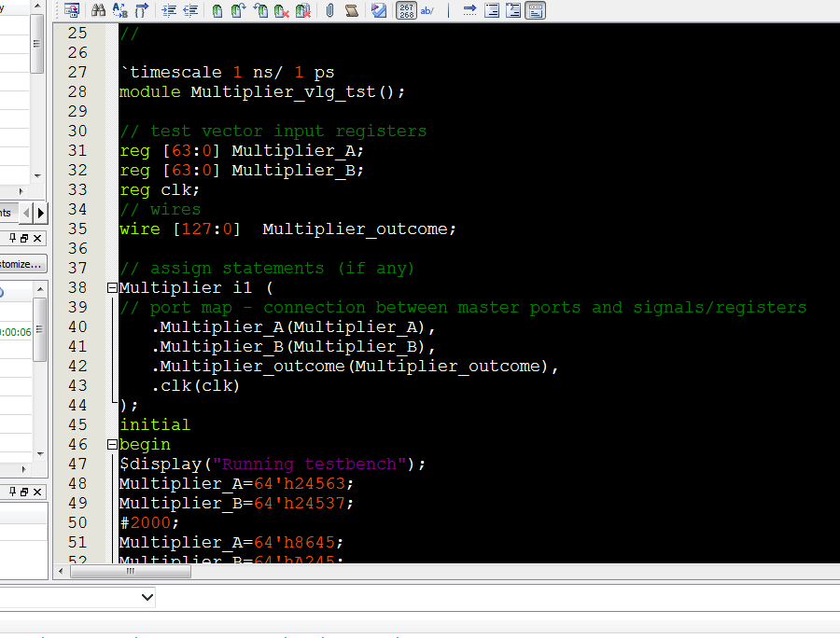Close the lower side panel

(x=37, y=492)
